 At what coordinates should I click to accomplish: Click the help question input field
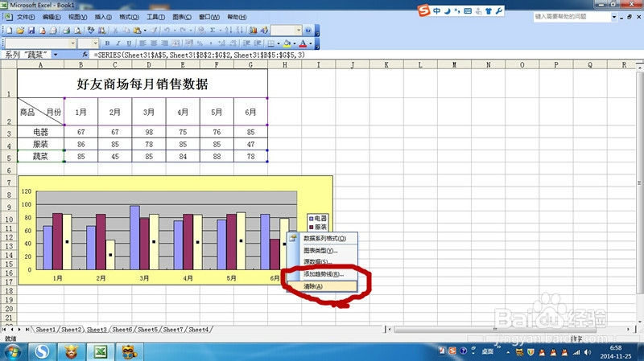click(572, 17)
